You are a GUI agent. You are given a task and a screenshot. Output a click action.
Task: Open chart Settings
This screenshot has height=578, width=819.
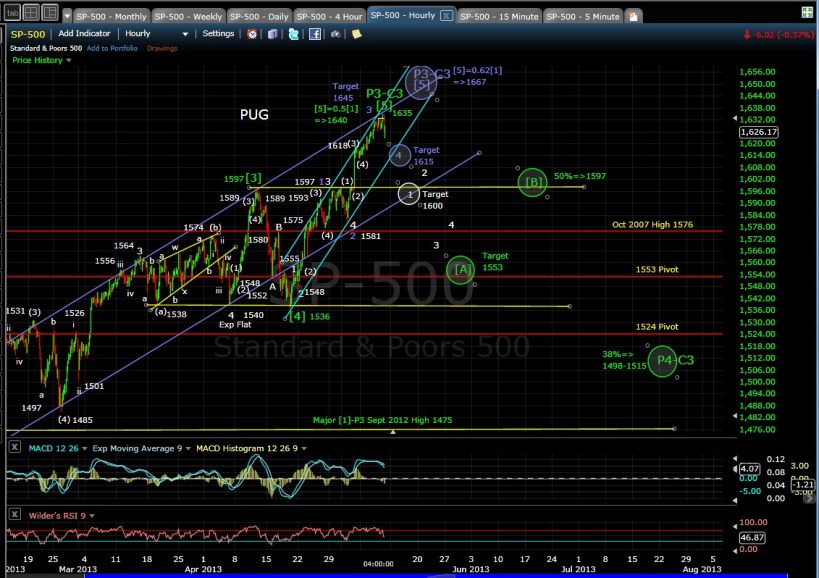(x=218, y=33)
